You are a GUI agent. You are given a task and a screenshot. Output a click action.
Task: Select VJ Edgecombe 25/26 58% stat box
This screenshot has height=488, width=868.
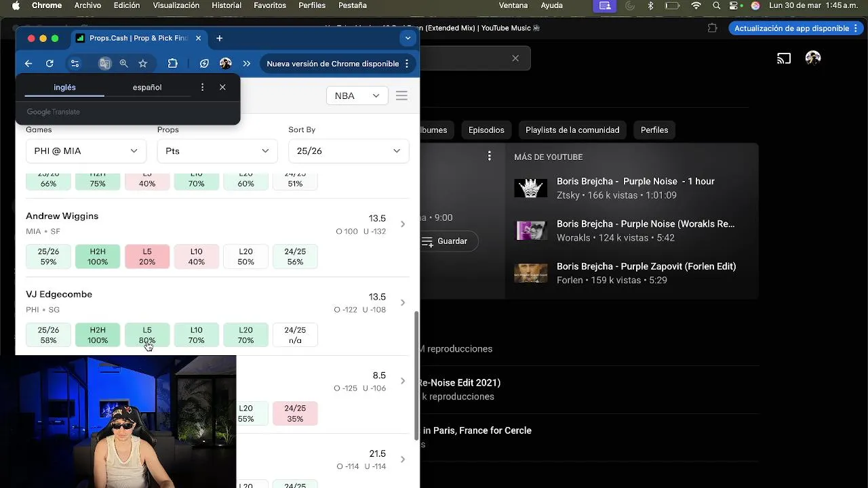[x=48, y=335]
